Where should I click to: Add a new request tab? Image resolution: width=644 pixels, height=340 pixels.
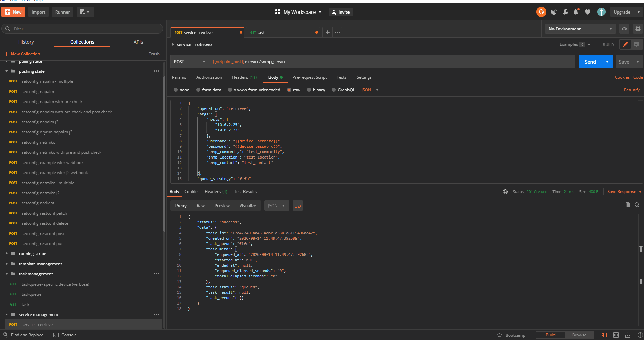pos(327,32)
